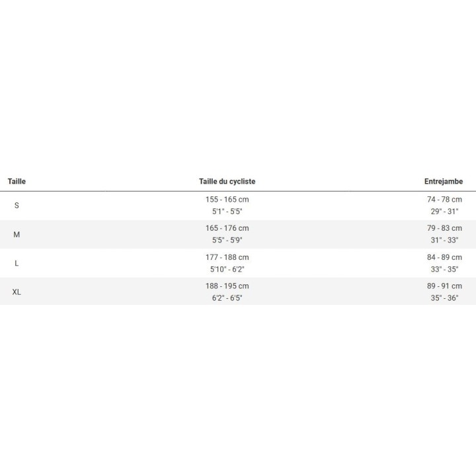Click the 5'1" - 5'5" height value
The width and height of the screenshot is (476, 476).
227,212
